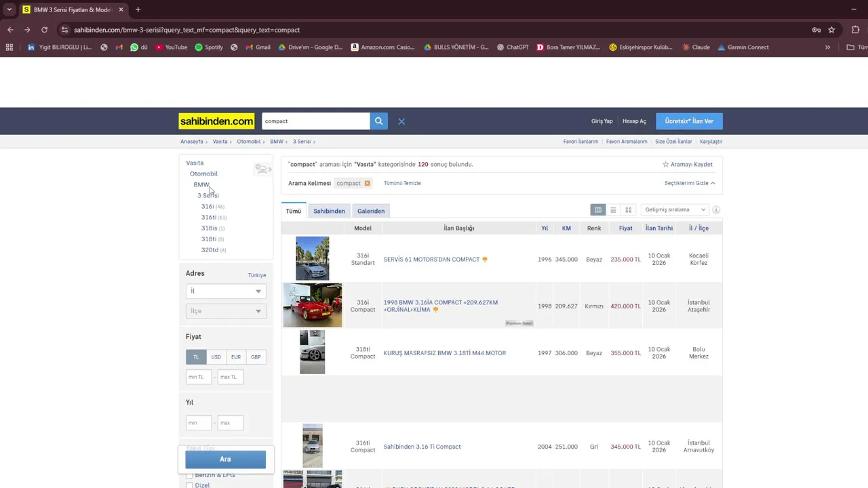Image resolution: width=868 pixels, height=488 pixels.
Task: Click Tümünü Temizle link
Action: click(x=402, y=183)
